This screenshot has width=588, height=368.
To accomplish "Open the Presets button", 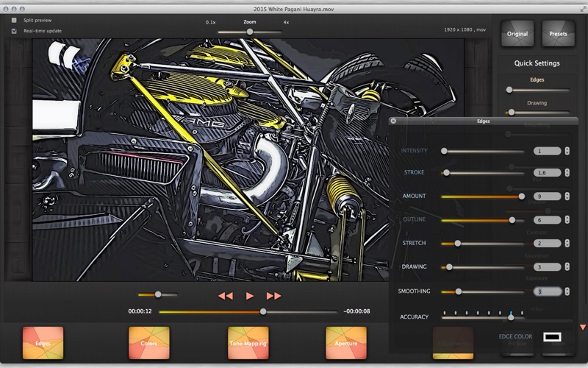I will [x=558, y=34].
